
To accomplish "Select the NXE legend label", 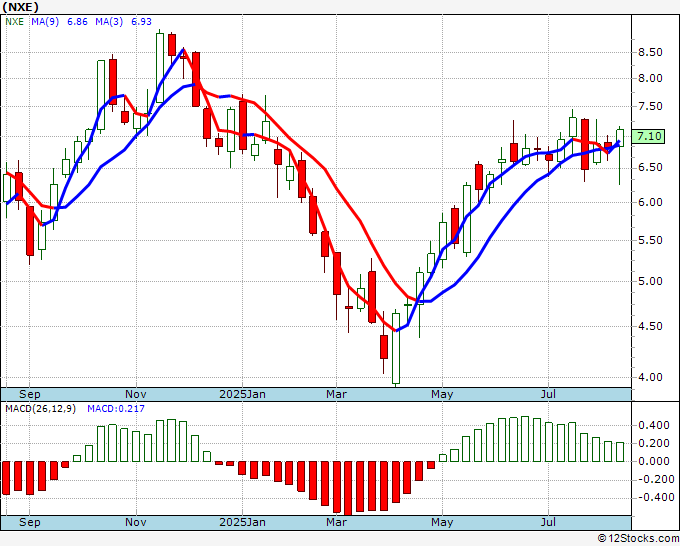I will coord(14,21).
